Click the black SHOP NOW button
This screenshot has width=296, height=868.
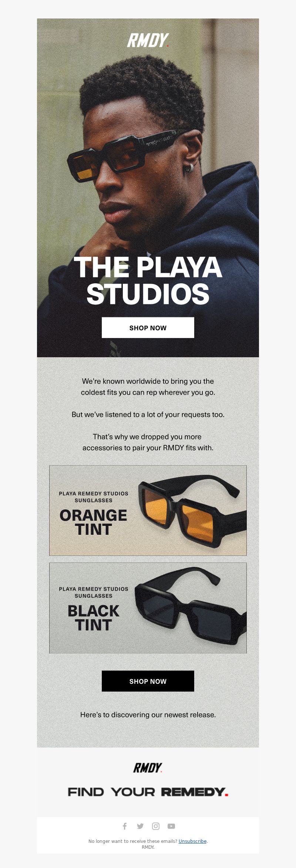coord(148,681)
